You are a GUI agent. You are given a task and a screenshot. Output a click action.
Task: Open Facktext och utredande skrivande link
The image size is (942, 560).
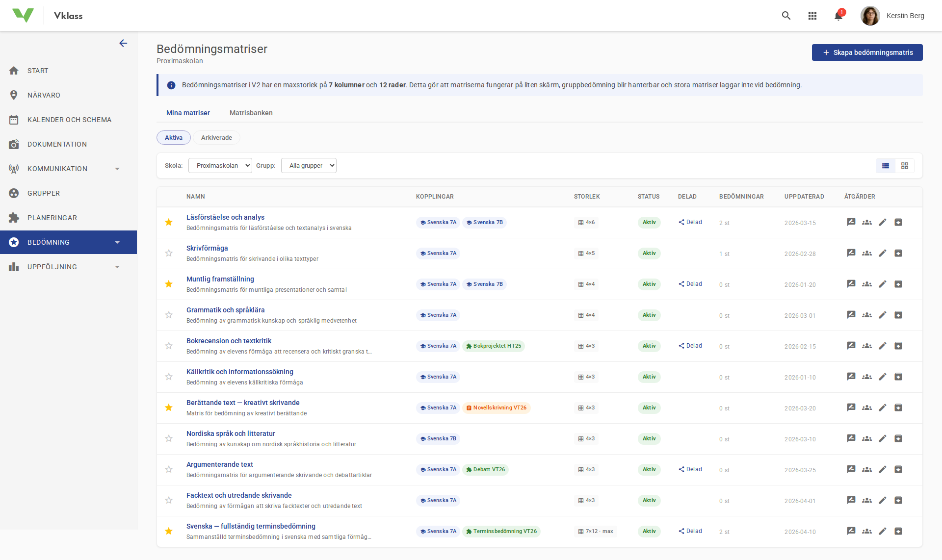pyautogui.click(x=239, y=495)
